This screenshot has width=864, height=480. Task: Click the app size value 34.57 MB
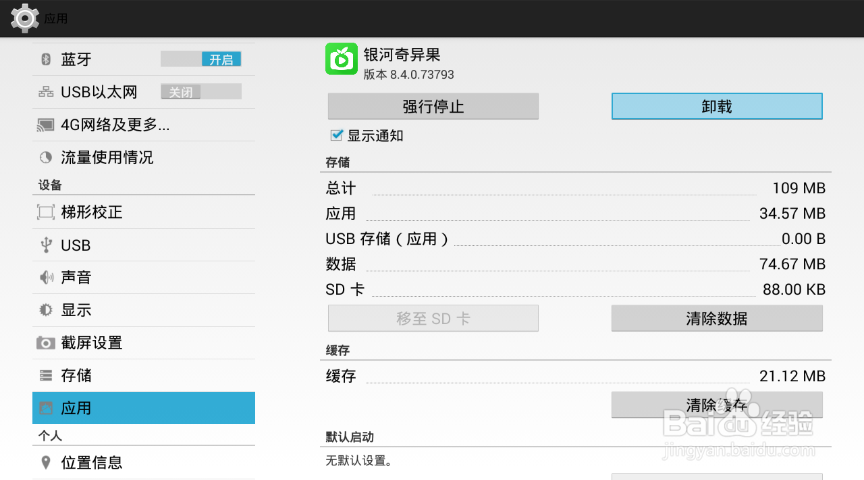pyautogui.click(x=792, y=213)
